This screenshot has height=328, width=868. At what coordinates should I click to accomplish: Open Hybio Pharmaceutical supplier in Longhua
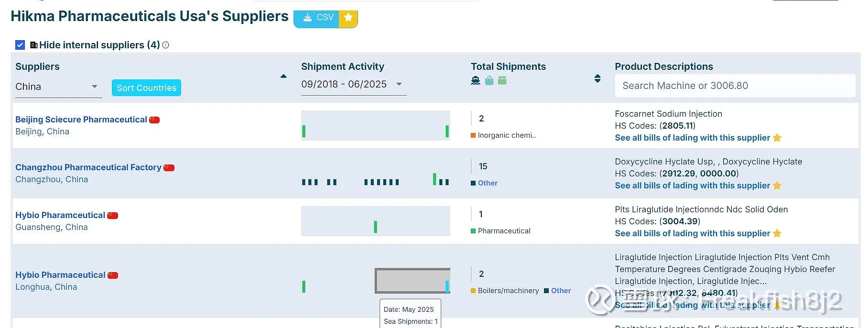click(x=60, y=275)
